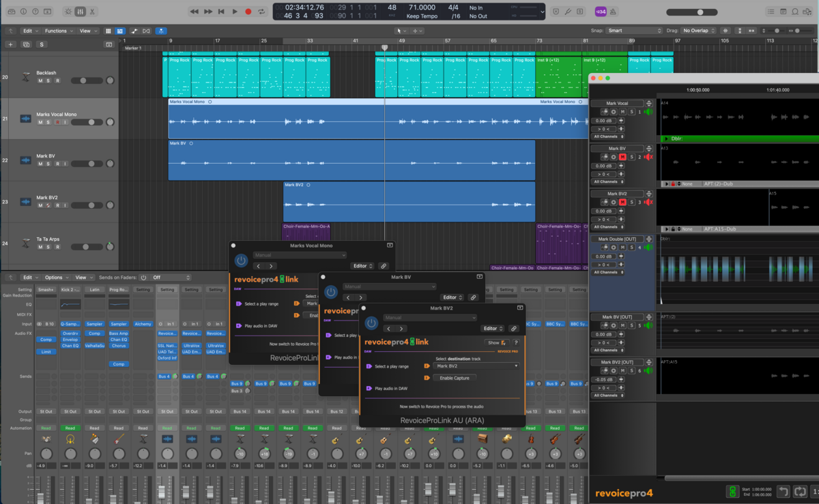Open the destination track dropdown Mark BV2
This screenshot has height=504, width=819.
coord(476,366)
